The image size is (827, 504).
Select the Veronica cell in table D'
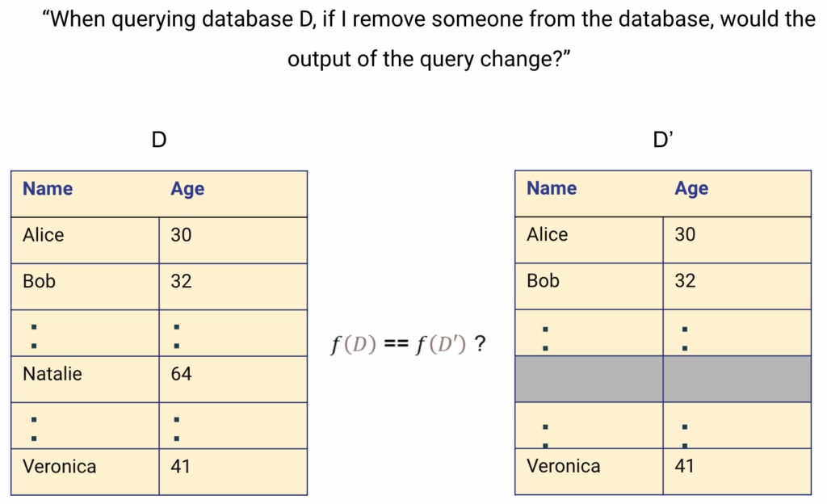click(x=589, y=472)
